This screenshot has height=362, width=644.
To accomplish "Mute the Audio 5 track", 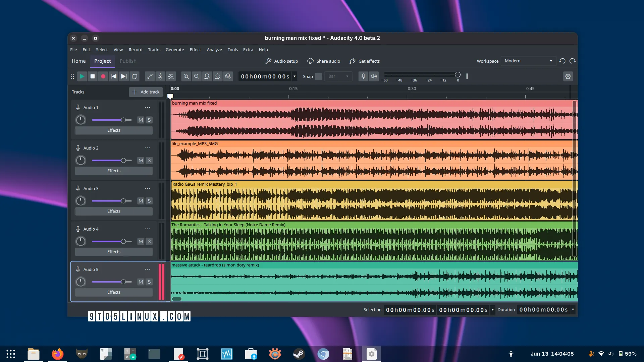I will click(141, 282).
